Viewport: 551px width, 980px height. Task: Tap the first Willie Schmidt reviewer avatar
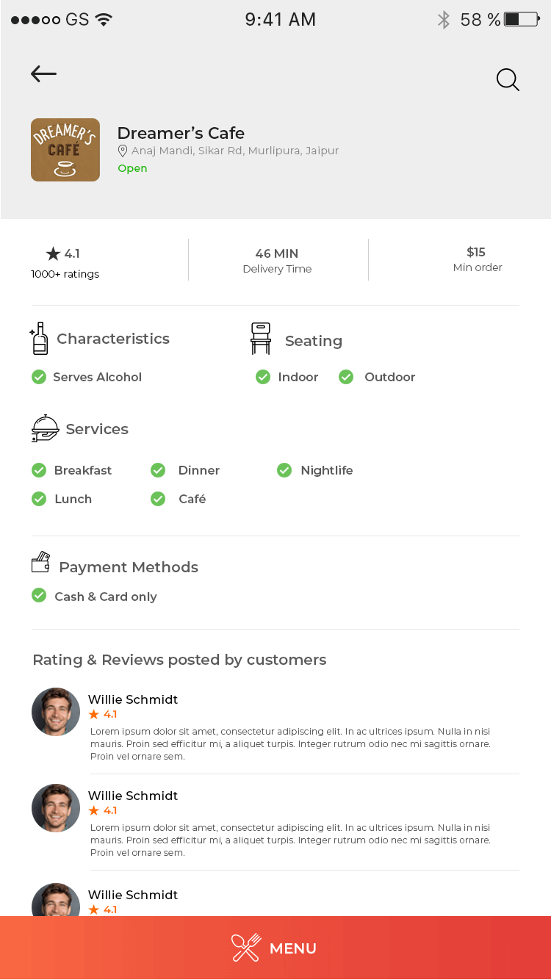tap(56, 712)
